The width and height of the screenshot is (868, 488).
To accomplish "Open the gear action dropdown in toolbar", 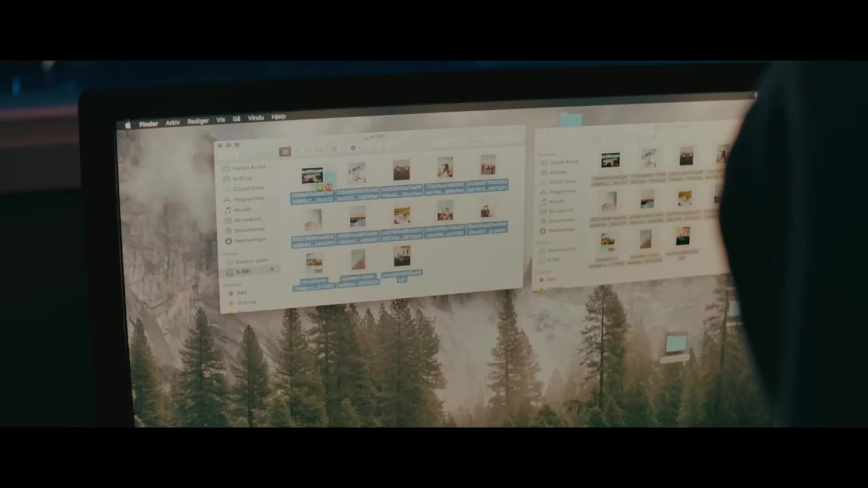I will coord(354,148).
